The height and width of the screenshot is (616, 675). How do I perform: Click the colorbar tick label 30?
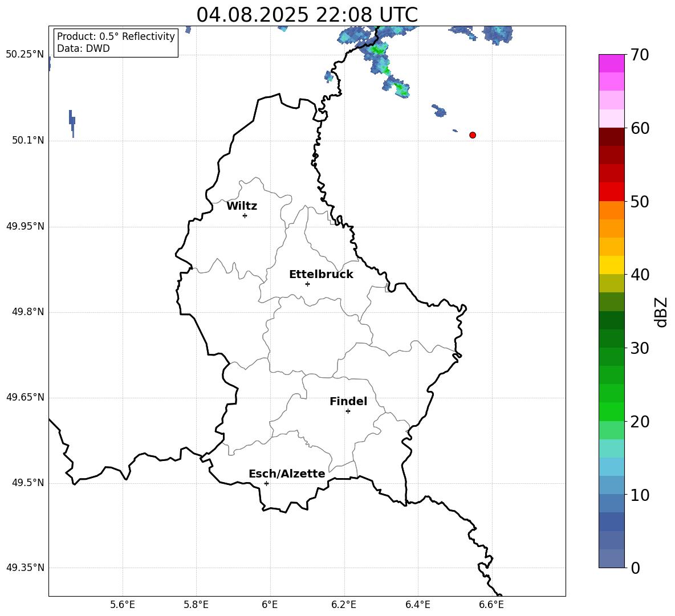[640, 348]
